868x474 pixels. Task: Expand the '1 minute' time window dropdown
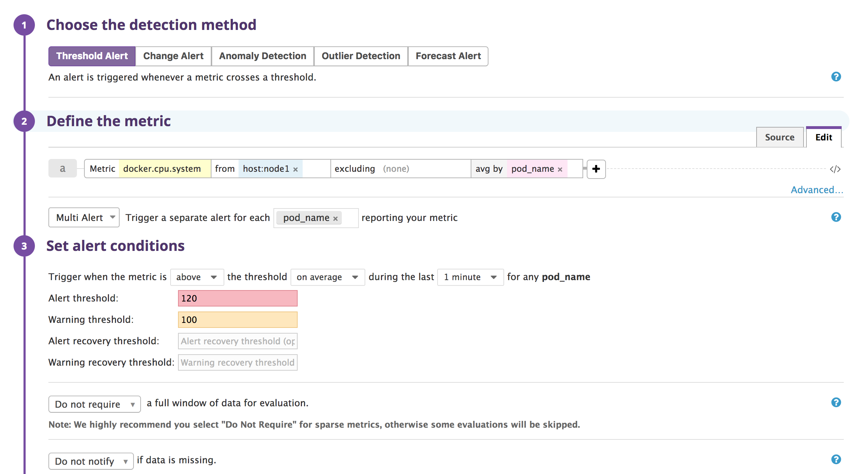[470, 277]
